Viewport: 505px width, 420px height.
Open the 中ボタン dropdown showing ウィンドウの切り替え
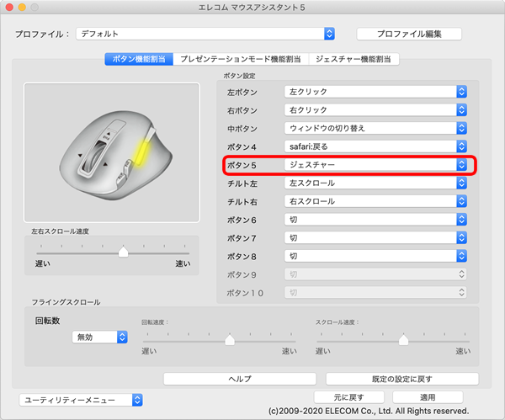pyautogui.click(x=375, y=128)
